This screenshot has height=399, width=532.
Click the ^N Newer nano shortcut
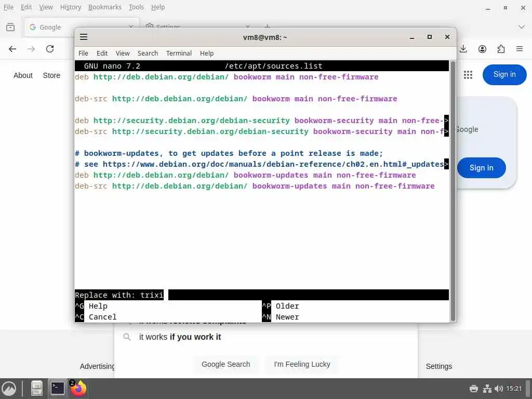(x=281, y=317)
